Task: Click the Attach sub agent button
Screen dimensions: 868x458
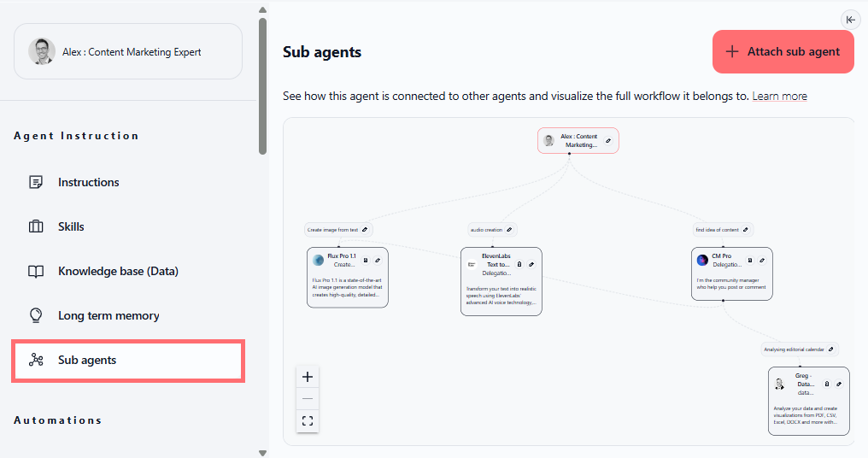Action: 783,51
